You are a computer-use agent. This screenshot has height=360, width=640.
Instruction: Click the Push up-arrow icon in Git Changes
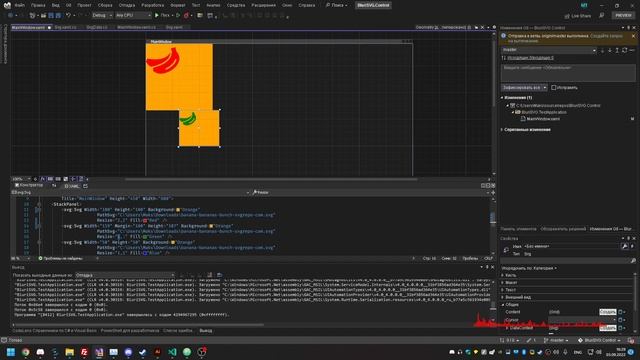(617, 50)
